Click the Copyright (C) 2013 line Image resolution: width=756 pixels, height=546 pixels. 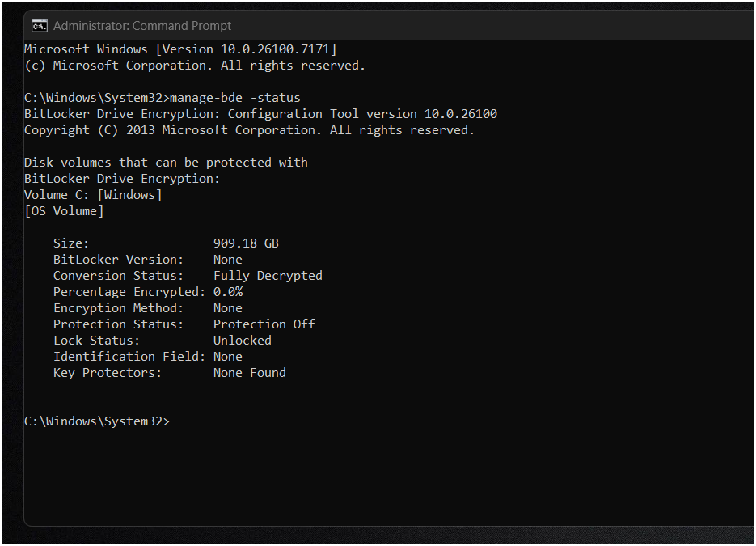pos(249,130)
